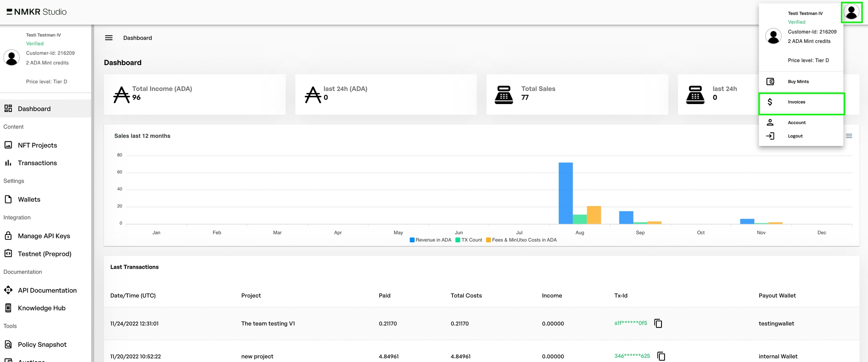Viewport: 868px width, 362px height.
Task: Copy the a1f******0f5 transaction ID
Action: click(658, 324)
